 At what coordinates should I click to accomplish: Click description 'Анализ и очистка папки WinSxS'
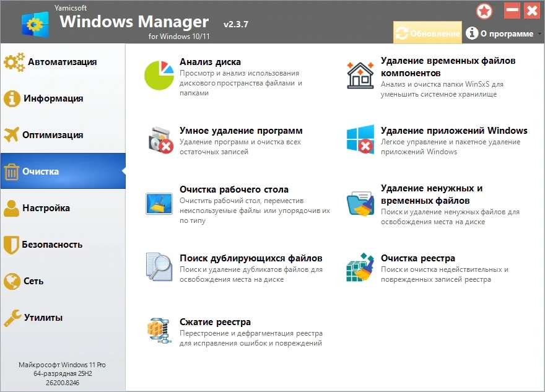tap(435, 84)
